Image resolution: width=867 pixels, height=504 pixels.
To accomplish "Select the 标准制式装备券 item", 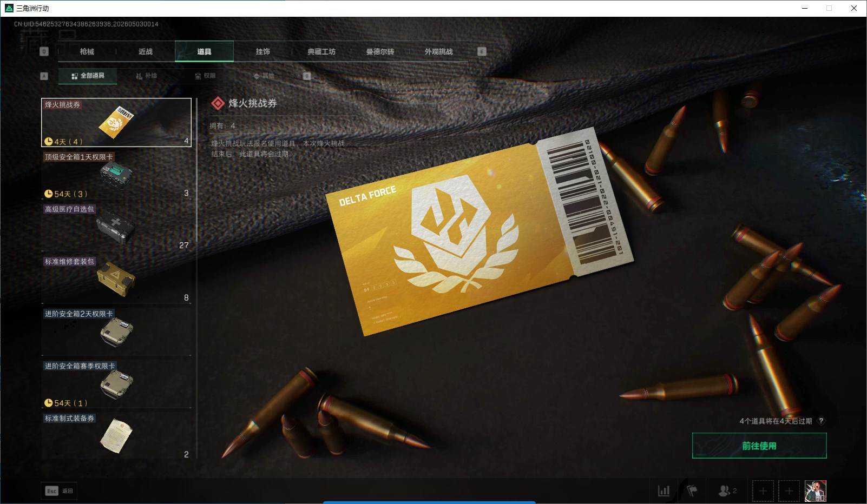I will pyautogui.click(x=116, y=436).
